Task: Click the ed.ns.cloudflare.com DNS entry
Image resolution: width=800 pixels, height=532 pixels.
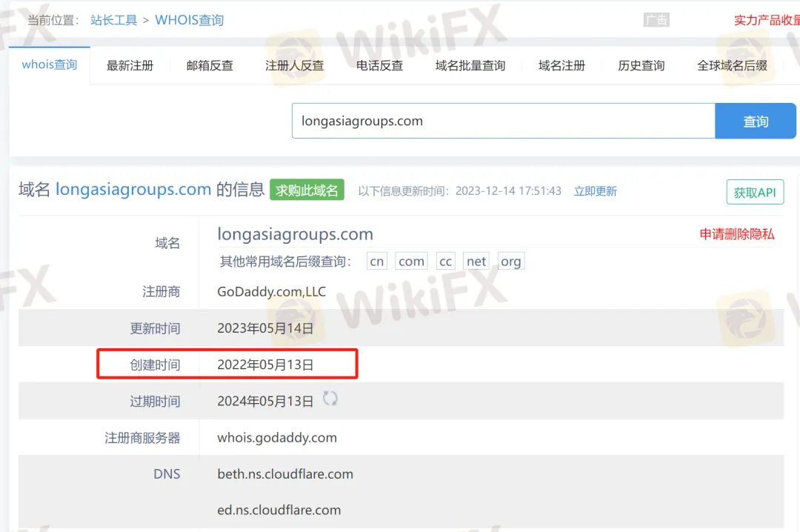Action: pos(279,510)
